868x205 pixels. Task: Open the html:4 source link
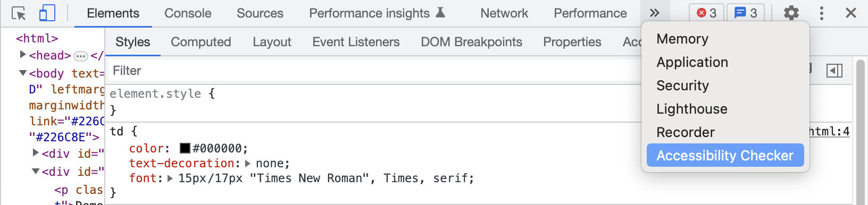pos(829,131)
